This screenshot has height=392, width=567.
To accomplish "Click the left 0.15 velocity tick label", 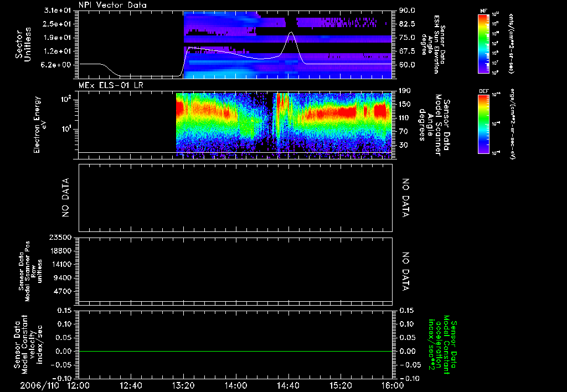I will 64,310.
